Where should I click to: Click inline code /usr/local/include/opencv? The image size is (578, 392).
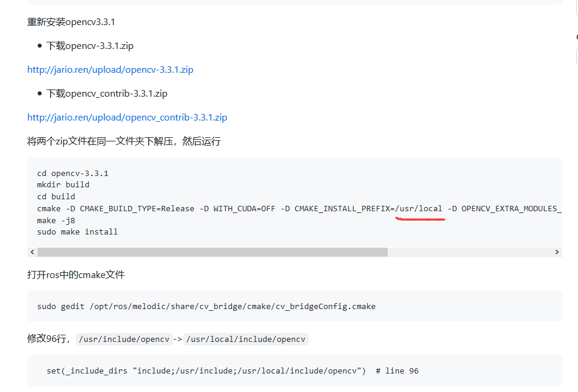coord(246,339)
